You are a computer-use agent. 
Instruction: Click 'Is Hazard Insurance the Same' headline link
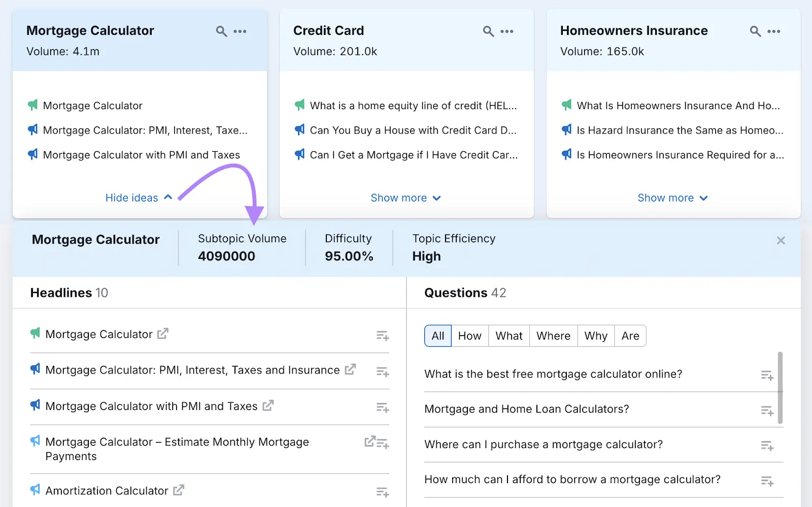(680, 130)
